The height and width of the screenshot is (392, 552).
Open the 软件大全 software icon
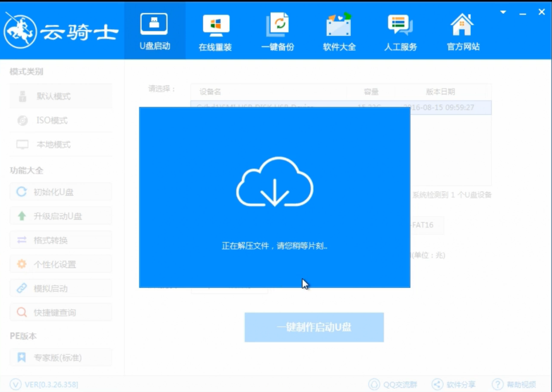[x=339, y=33]
